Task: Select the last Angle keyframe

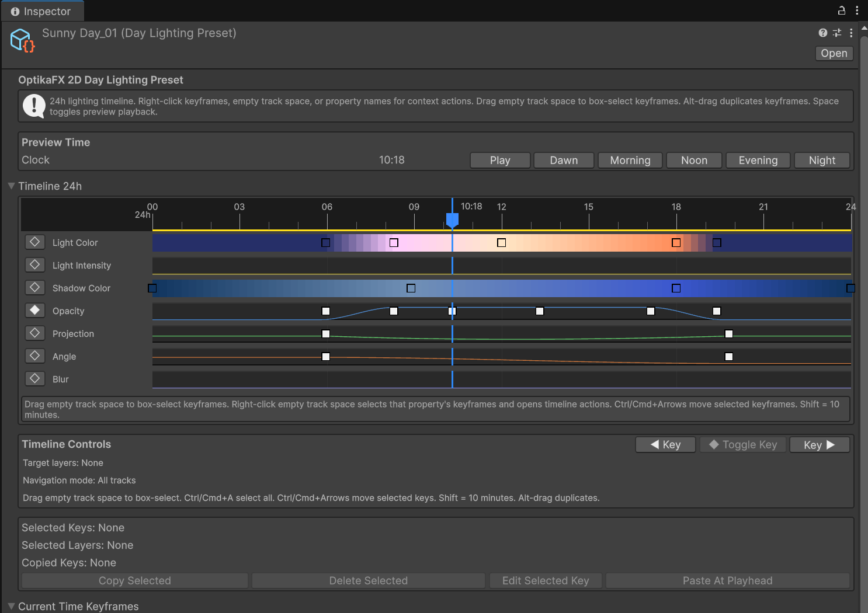Action: click(x=729, y=357)
